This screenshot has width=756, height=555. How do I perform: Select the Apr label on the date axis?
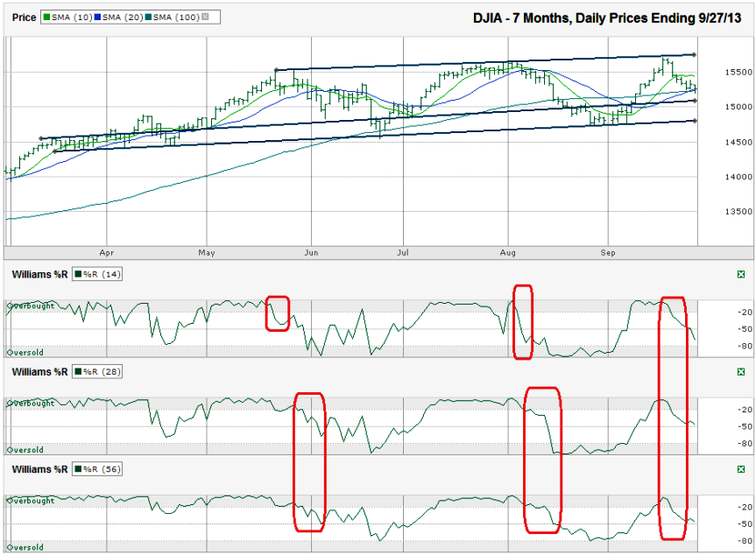click(107, 252)
